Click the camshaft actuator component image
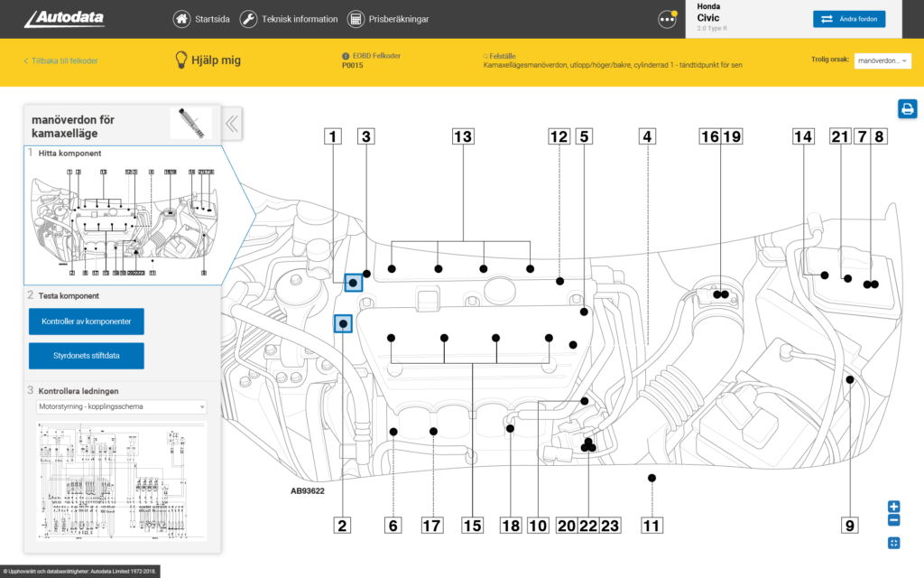This screenshot has width=924, height=578. [x=190, y=124]
